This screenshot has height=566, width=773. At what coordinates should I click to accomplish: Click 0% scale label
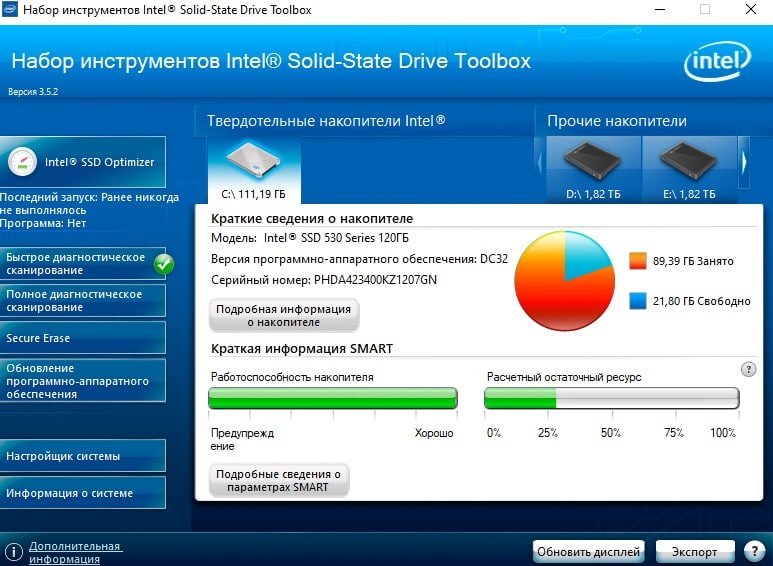[x=494, y=433]
